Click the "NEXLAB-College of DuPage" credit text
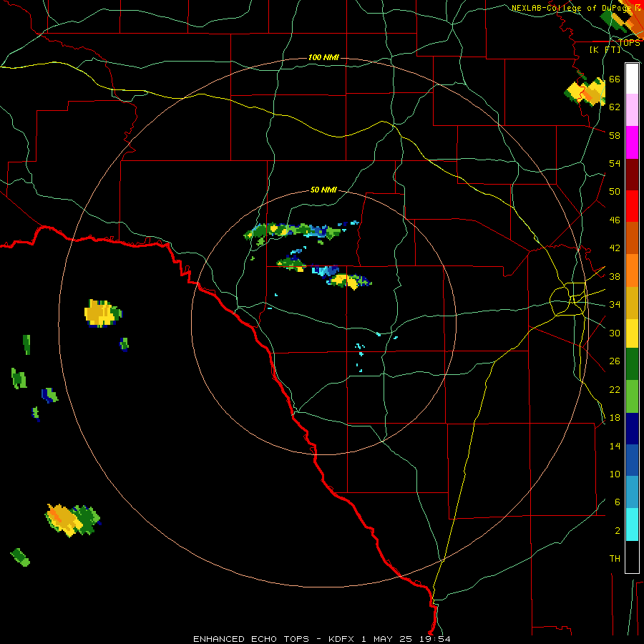Image resolution: width=644 pixels, height=644 pixels. 571,8
